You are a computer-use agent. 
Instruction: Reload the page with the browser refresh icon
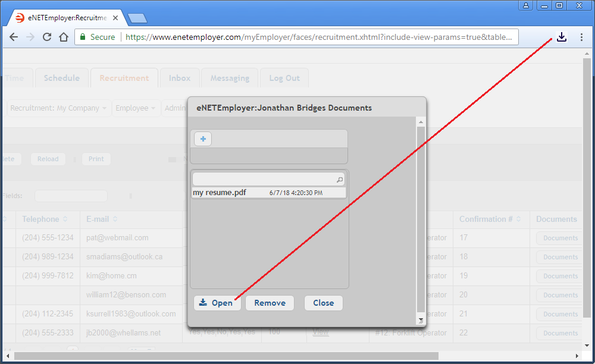click(47, 37)
